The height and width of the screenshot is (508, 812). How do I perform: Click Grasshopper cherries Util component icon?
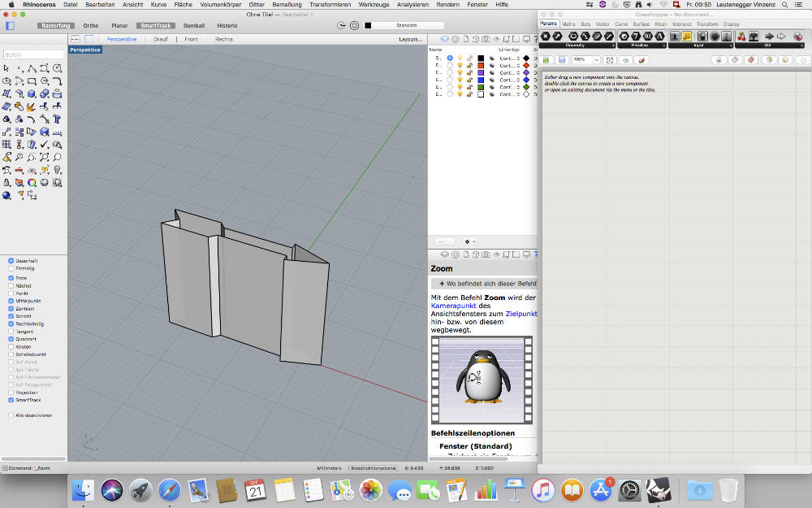(x=741, y=37)
